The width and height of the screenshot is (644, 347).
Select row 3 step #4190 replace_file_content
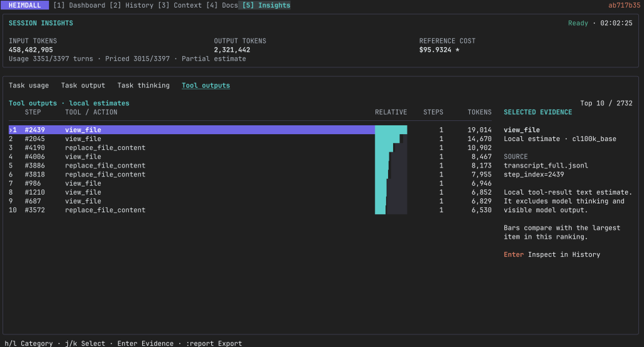click(250, 147)
